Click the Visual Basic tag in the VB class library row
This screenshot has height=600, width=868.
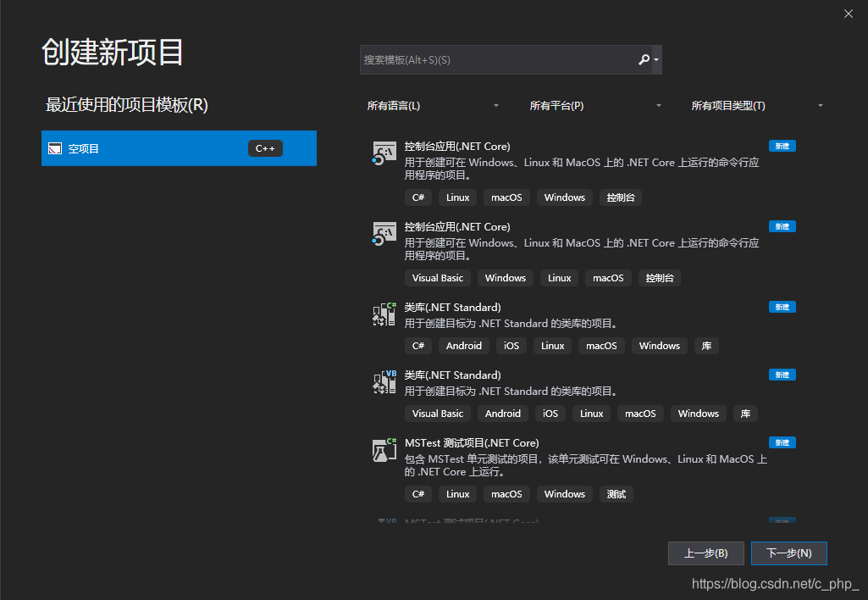click(x=437, y=414)
